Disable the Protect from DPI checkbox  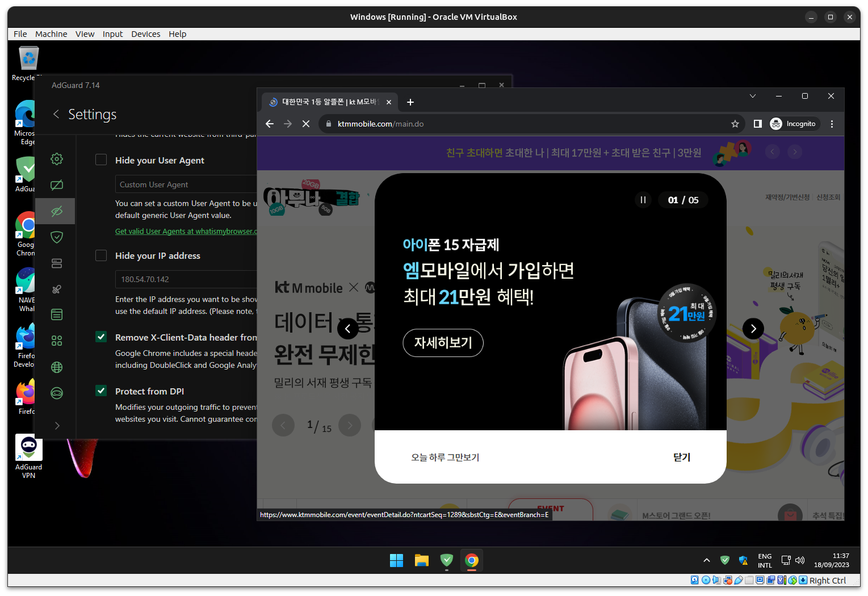pos(101,391)
